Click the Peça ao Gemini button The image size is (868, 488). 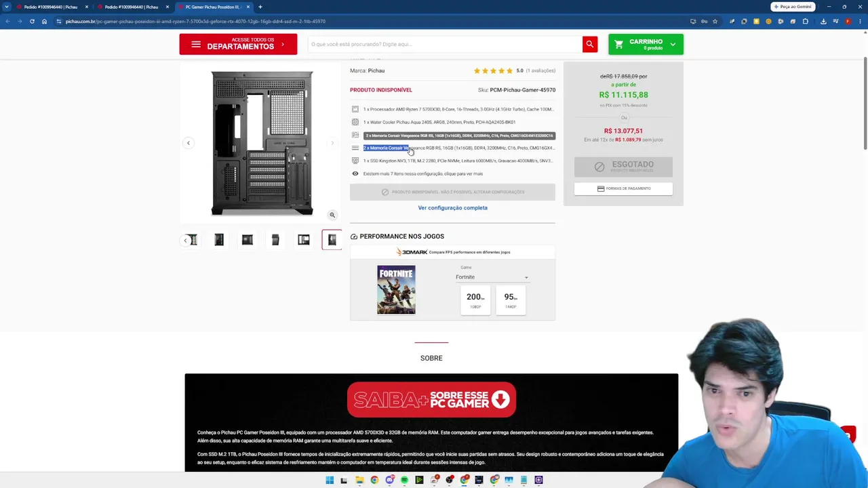(792, 7)
